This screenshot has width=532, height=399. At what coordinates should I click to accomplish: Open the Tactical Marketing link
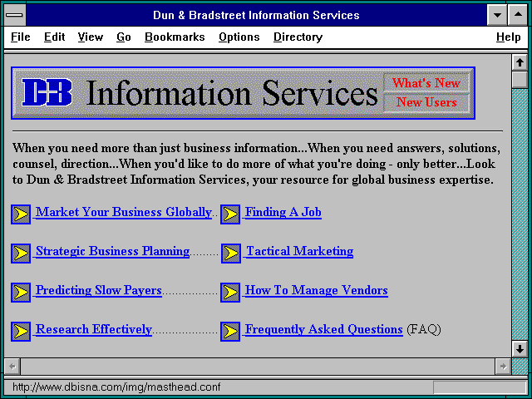(x=300, y=251)
